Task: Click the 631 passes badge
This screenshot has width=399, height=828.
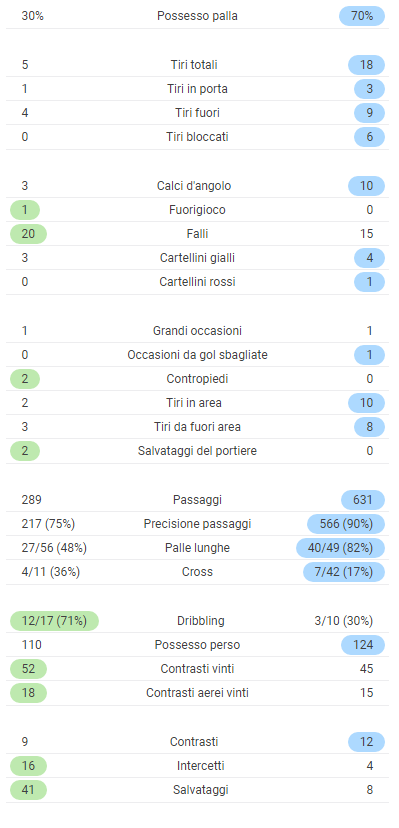Action: pyautogui.click(x=363, y=500)
